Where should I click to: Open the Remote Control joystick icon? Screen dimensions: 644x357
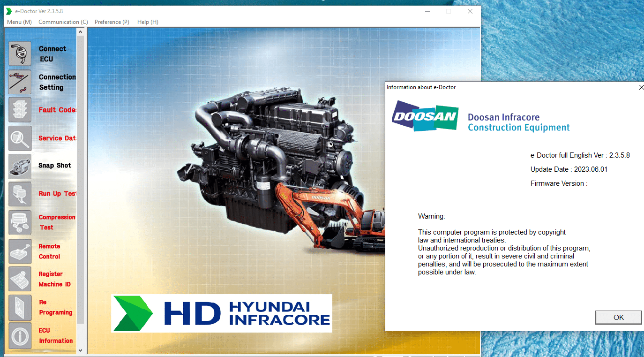pos(20,251)
